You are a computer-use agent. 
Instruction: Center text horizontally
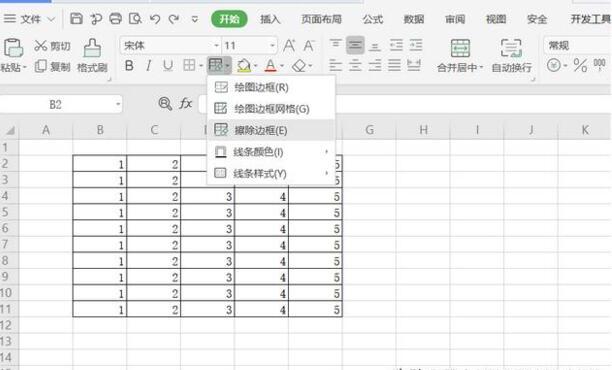click(x=355, y=65)
